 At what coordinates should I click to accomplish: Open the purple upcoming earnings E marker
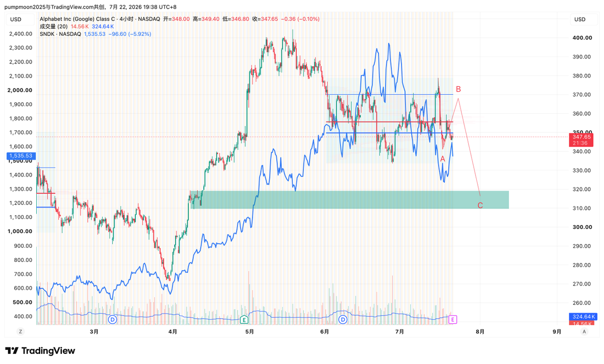453,319
